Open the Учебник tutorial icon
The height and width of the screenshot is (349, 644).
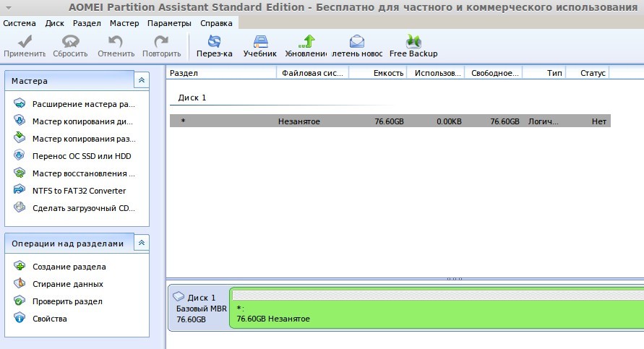(260, 41)
